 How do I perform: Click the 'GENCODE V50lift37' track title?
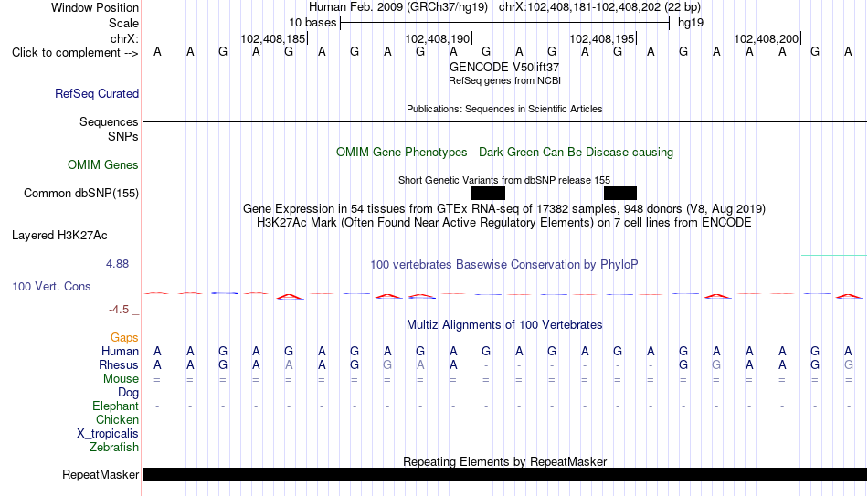[504, 67]
